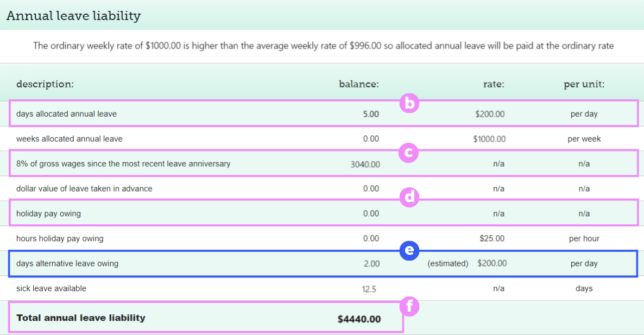Click the "description:" column header

click(45, 84)
